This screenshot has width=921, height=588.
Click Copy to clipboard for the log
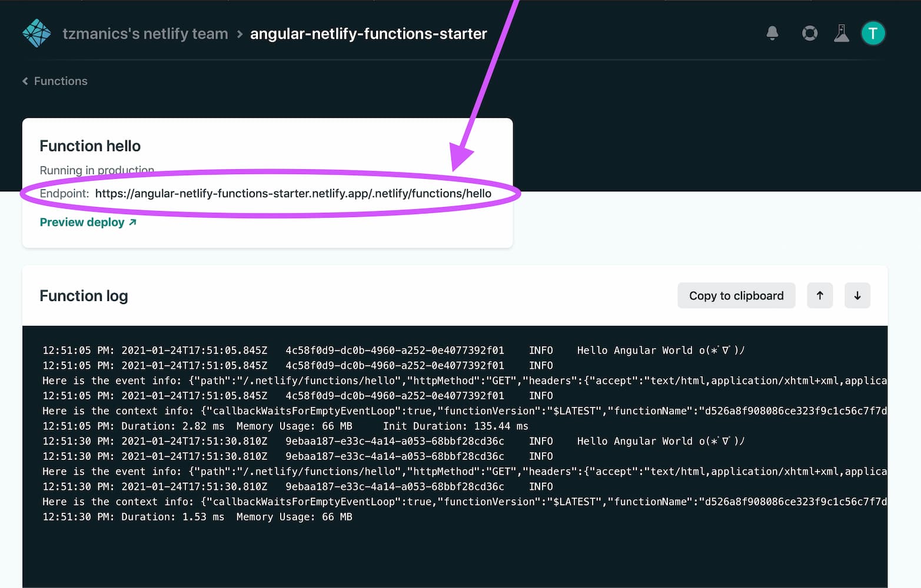(736, 295)
